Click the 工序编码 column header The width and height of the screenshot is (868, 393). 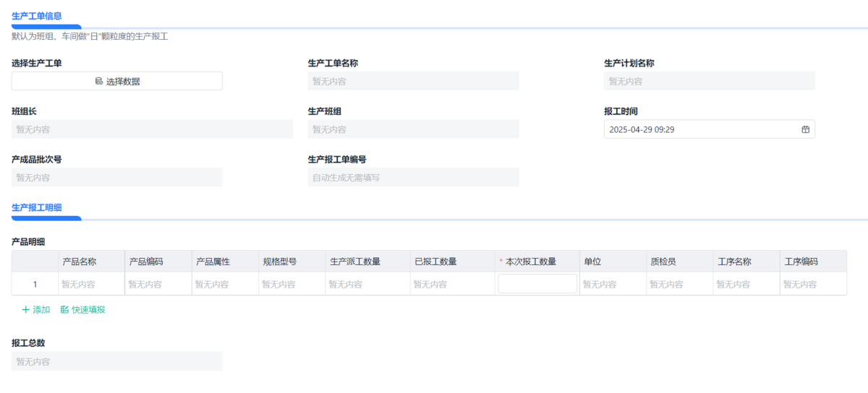pos(813,262)
